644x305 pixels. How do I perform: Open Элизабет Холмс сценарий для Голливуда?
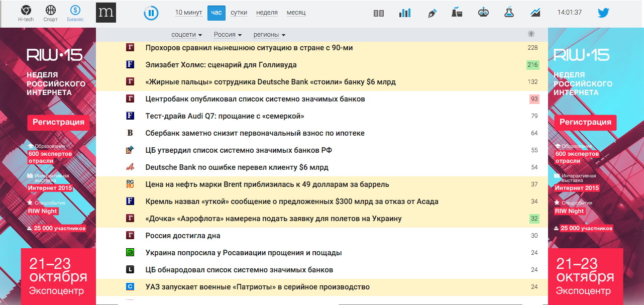221,65
